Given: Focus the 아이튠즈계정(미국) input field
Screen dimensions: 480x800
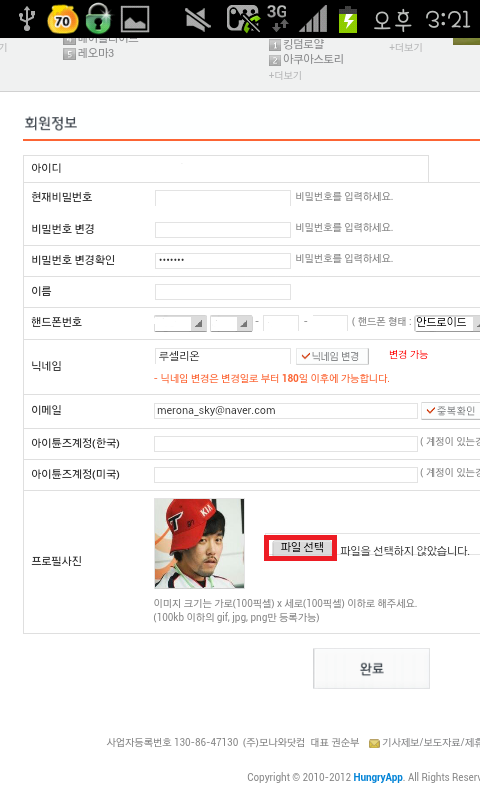Looking at the screenshot, I should click(x=286, y=474).
